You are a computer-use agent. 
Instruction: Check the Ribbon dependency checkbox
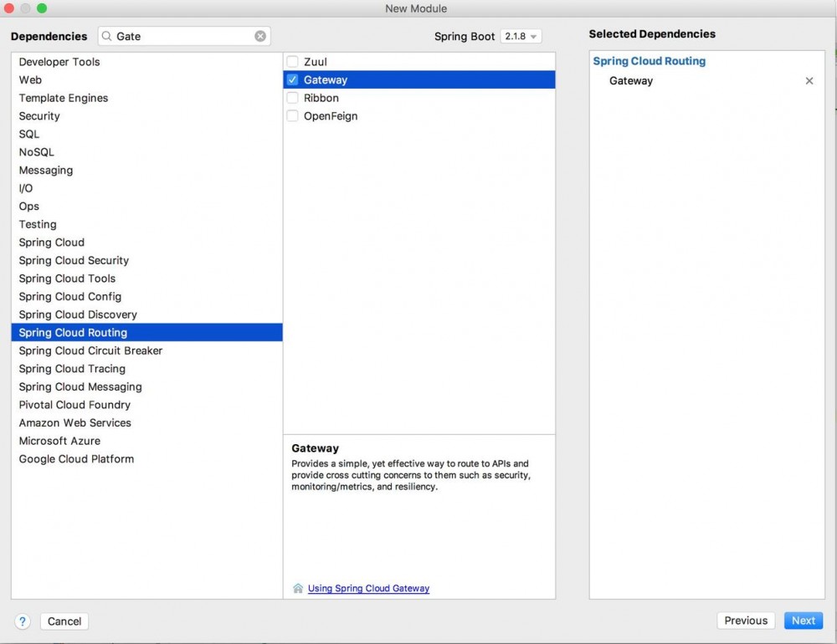coord(292,98)
